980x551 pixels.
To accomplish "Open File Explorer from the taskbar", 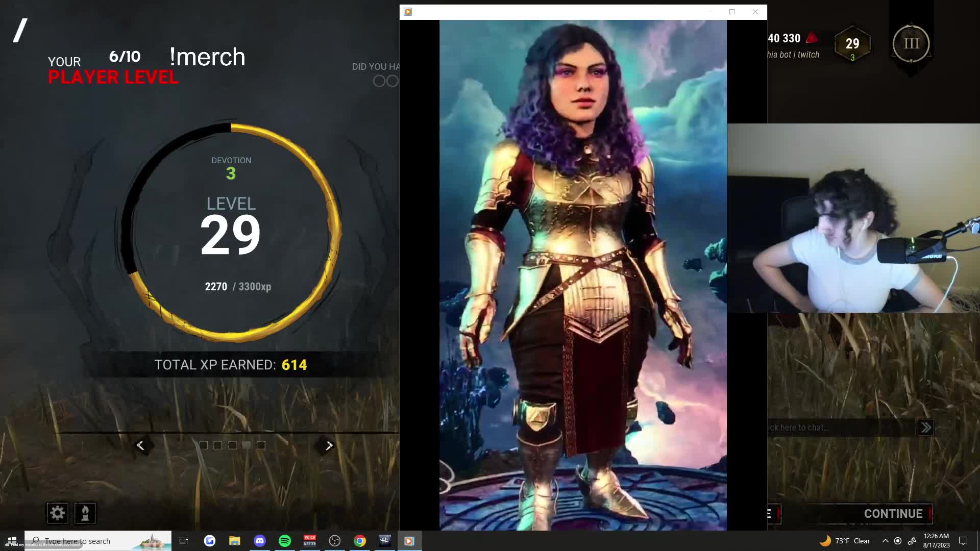I will (234, 541).
